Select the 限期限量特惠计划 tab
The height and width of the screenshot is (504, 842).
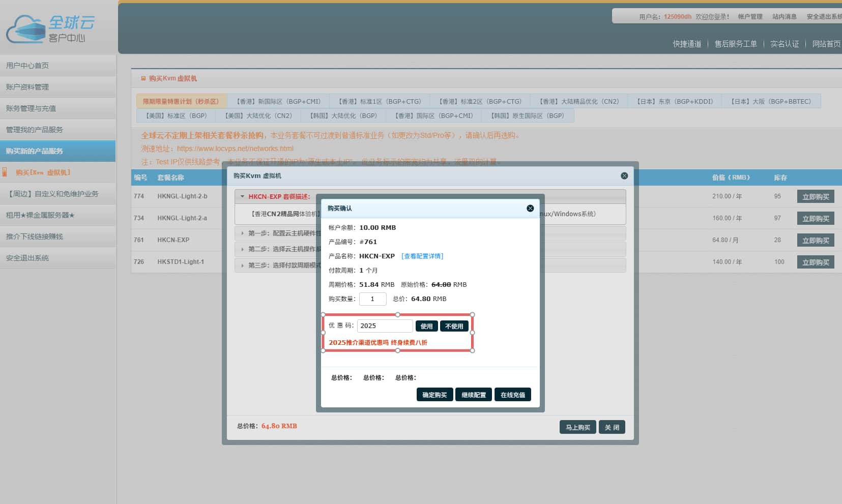pos(181,102)
